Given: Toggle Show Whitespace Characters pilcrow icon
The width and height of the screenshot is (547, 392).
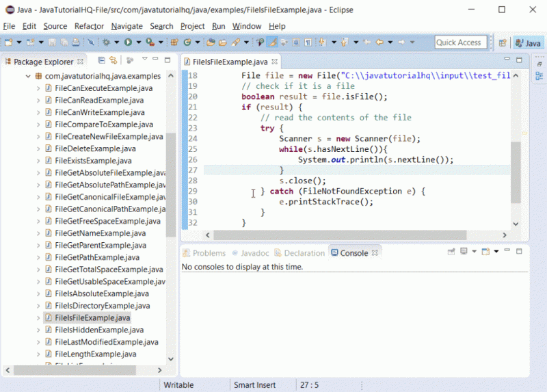Looking at the screenshot, I should 308,42.
